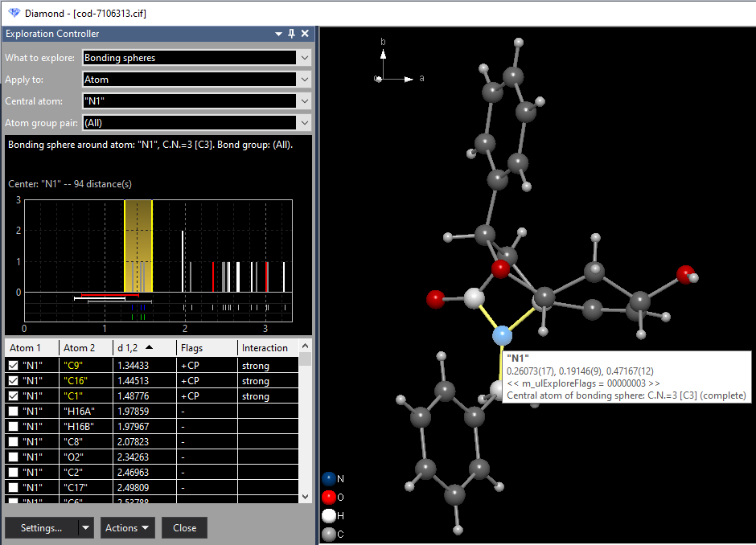Open the Settings dropdown arrow
The width and height of the screenshot is (756, 545).
pos(85,528)
